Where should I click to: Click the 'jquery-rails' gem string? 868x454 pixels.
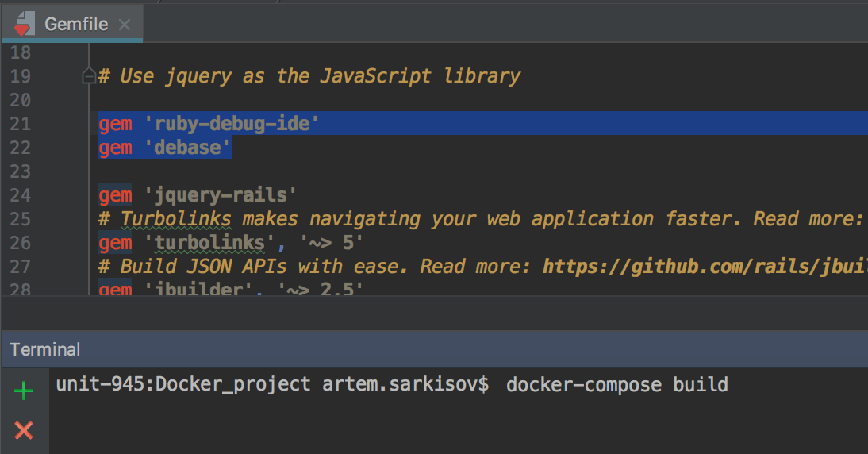[220, 195]
